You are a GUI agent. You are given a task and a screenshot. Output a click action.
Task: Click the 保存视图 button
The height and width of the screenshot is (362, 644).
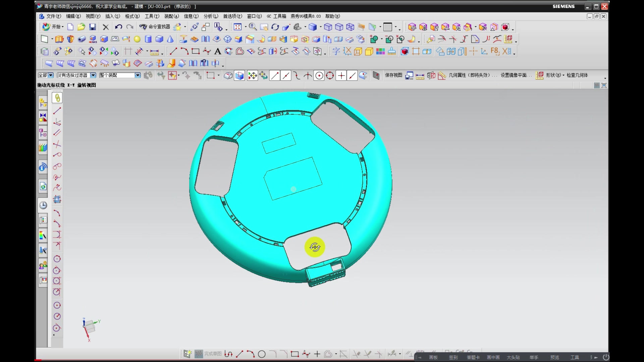(x=393, y=75)
